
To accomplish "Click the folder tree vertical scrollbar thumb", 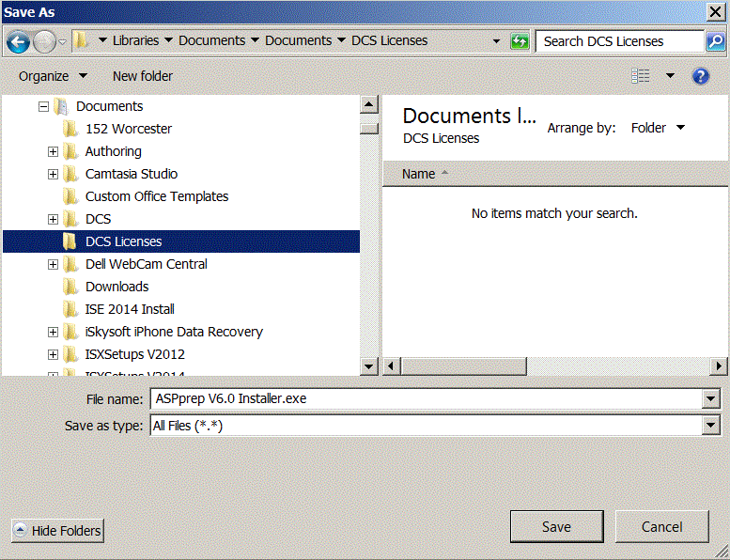I will pyautogui.click(x=368, y=129).
